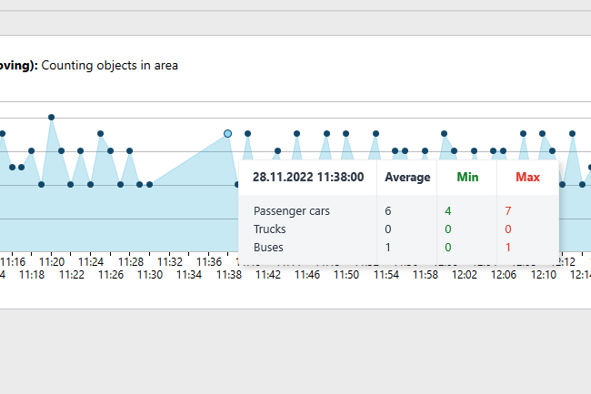
Task: Select the data point at 11:50
Action: click(x=346, y=133)
